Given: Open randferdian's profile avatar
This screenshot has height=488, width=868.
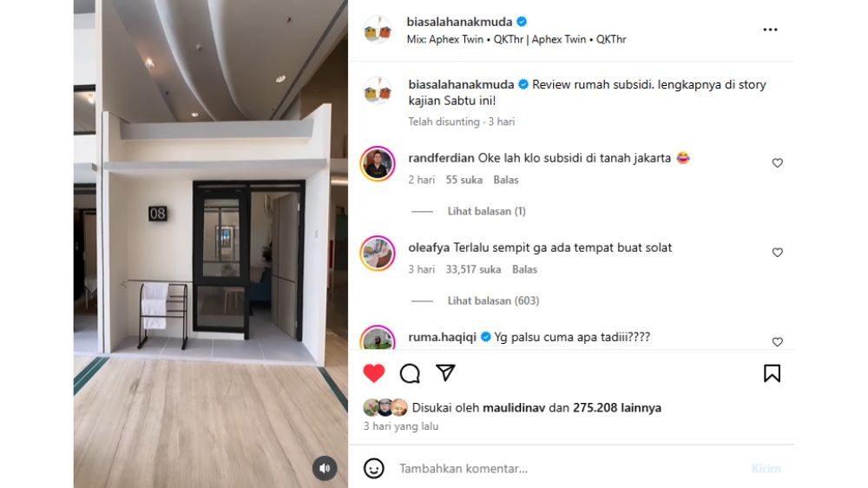Looking at the screenshot, I should click(378, 164).
